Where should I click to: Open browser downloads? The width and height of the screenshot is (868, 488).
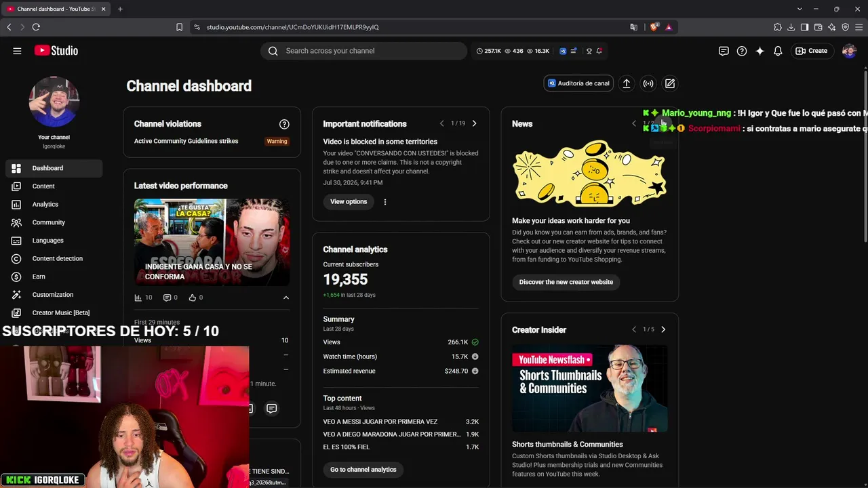coord(791,27)
